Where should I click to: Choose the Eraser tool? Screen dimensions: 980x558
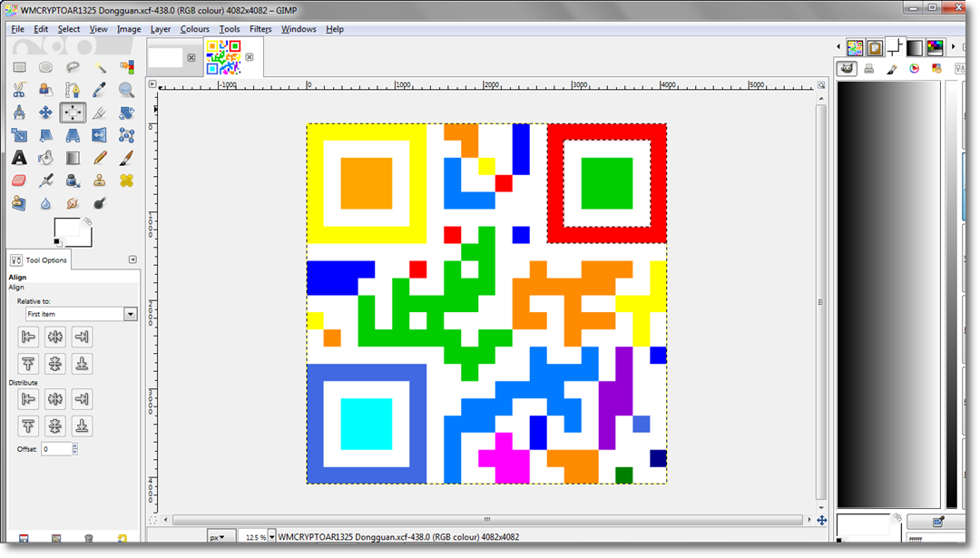(19, 181)
